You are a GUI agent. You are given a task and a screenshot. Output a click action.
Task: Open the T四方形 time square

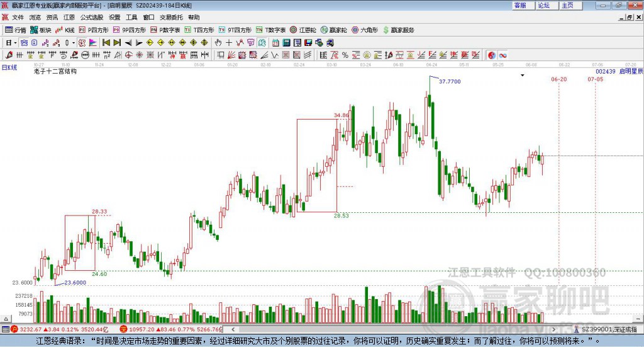pos(199,30)
